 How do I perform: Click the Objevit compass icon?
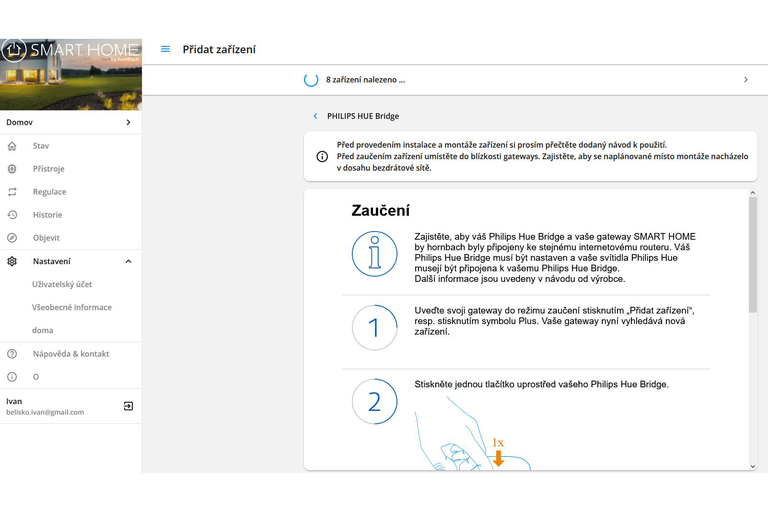(12, 238)
